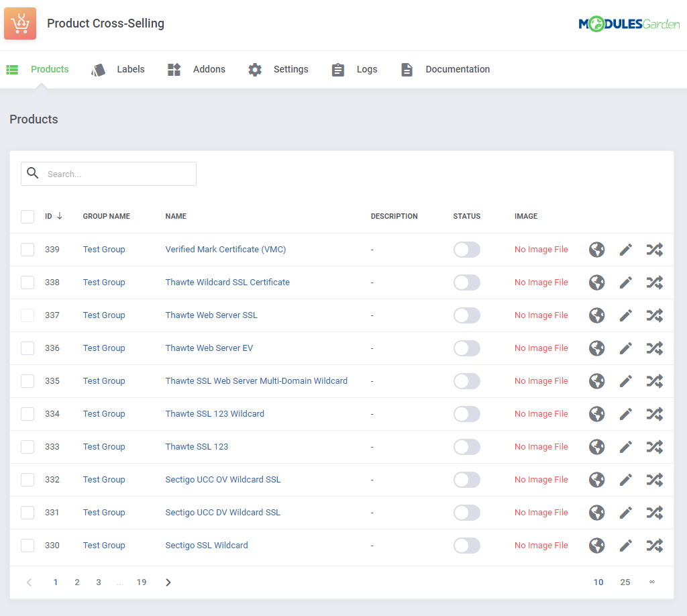The height and width of the screenshot is (616, 687).
Task: Click globe icon for Thawte Wildcard SSL Certificate
Action: pyautogui.click(x=596, y=283)
